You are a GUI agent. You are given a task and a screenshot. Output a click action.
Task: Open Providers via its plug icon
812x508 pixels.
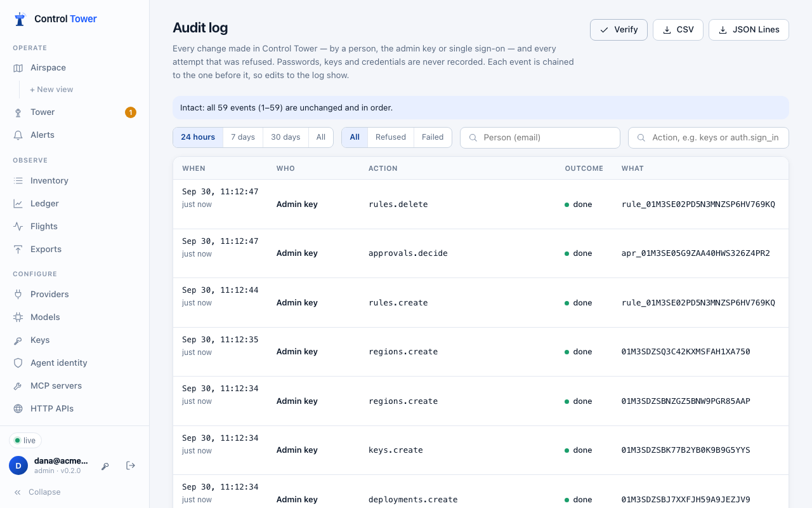coord(18,295)
